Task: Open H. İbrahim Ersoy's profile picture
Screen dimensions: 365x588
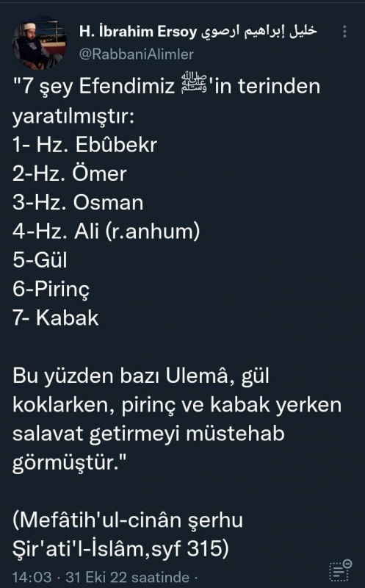Action: (40, 43)
